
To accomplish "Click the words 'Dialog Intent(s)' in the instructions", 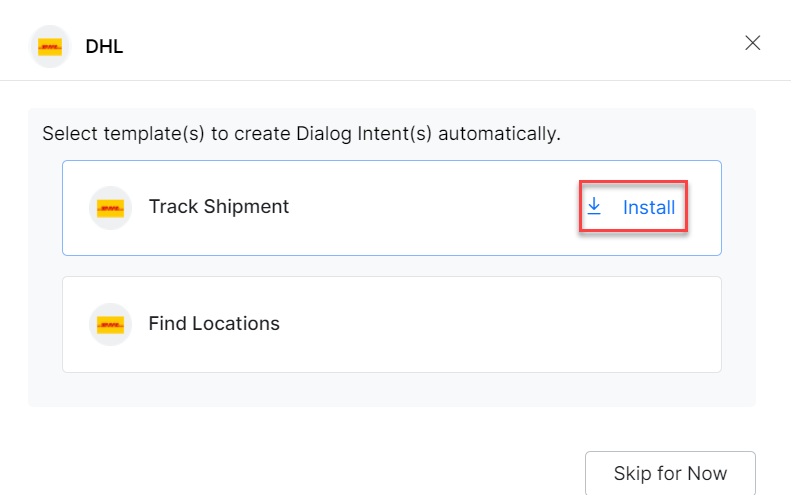I will coord(374,133).
